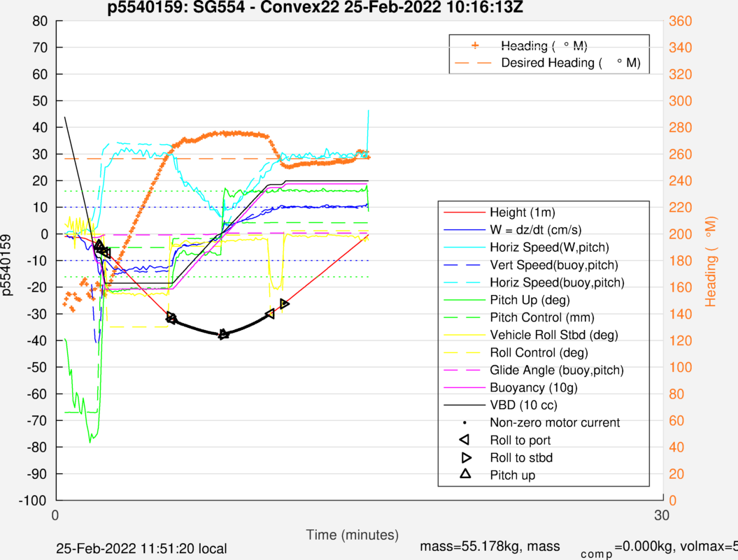
Task: Click the 'mass=55.178kg' footer text
Action: (469, 546)
